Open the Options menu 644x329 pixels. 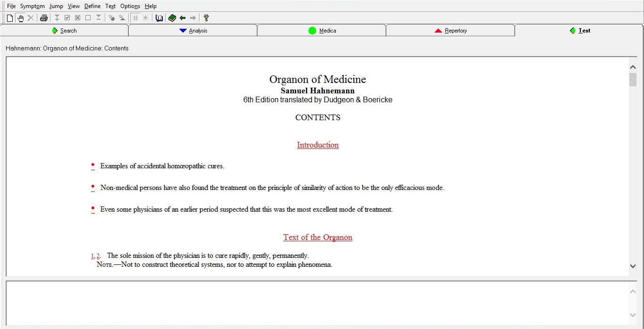(x=130, y=6)
